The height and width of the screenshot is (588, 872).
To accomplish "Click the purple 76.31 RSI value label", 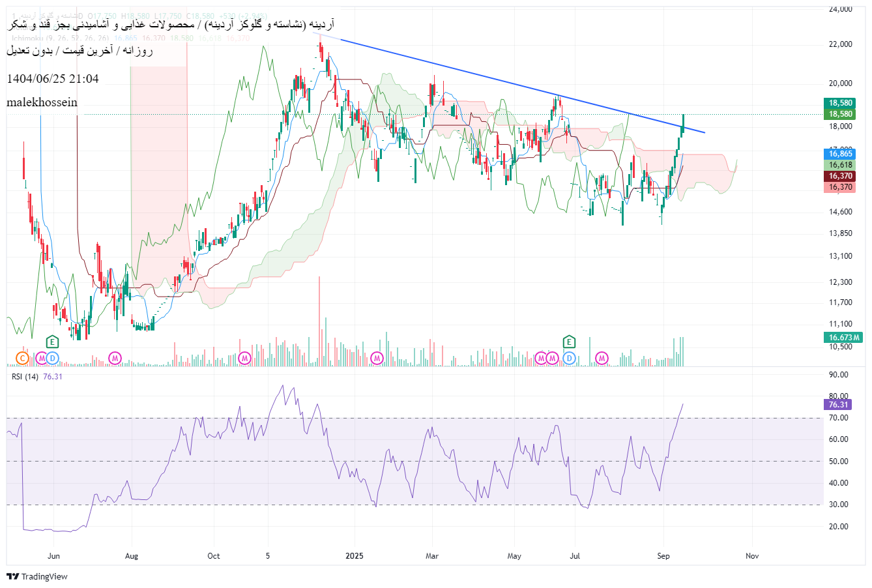I will click(x=837, y=405).
